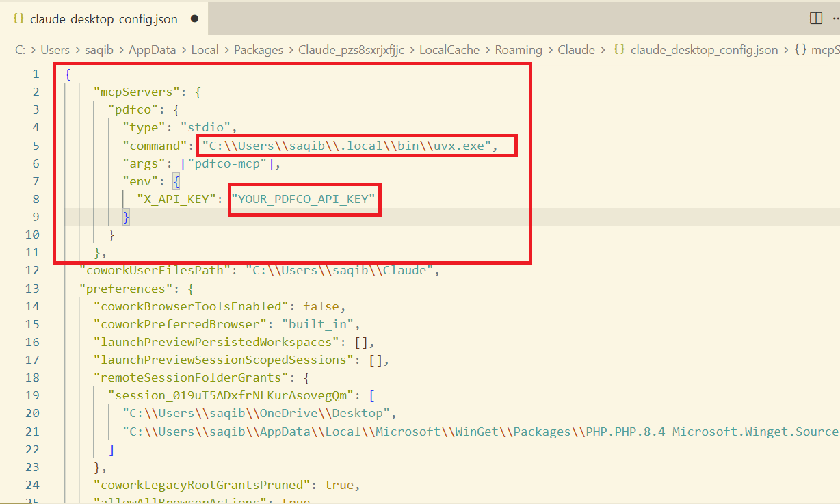Click the "command" key on line 5
This screenshot has height=504, width=840.
pos(155,145)
